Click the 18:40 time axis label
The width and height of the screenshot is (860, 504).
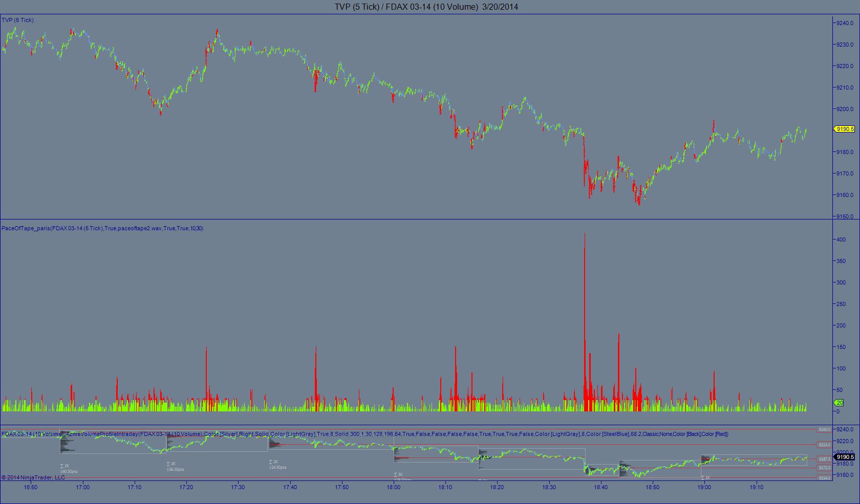click(601, 487)
